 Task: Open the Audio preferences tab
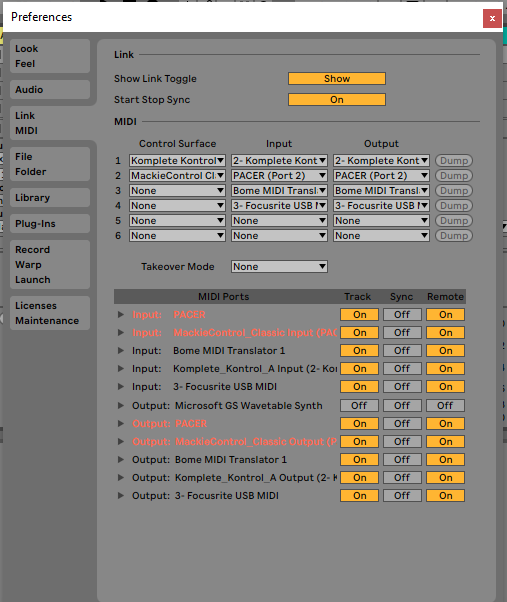[x=50, y=89]
